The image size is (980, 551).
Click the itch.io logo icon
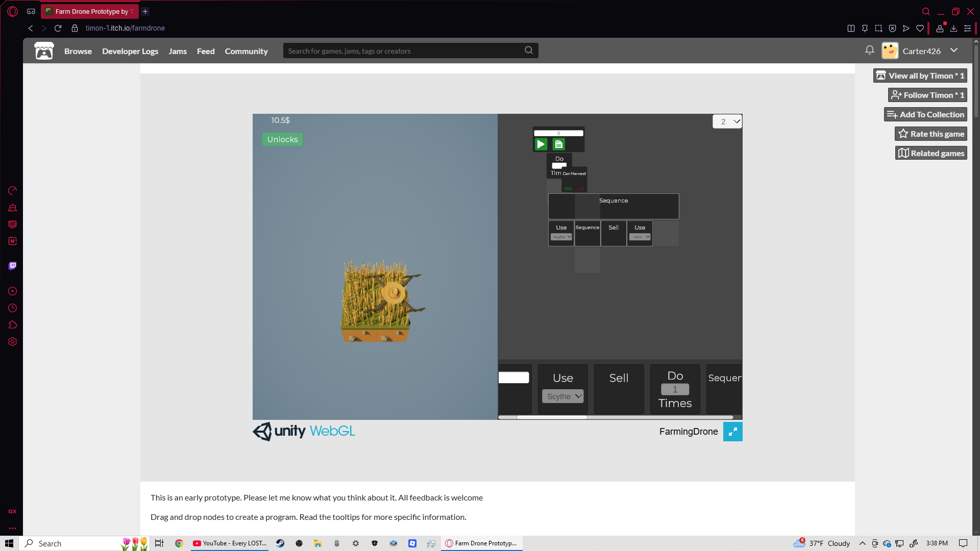tap(44, 51)
